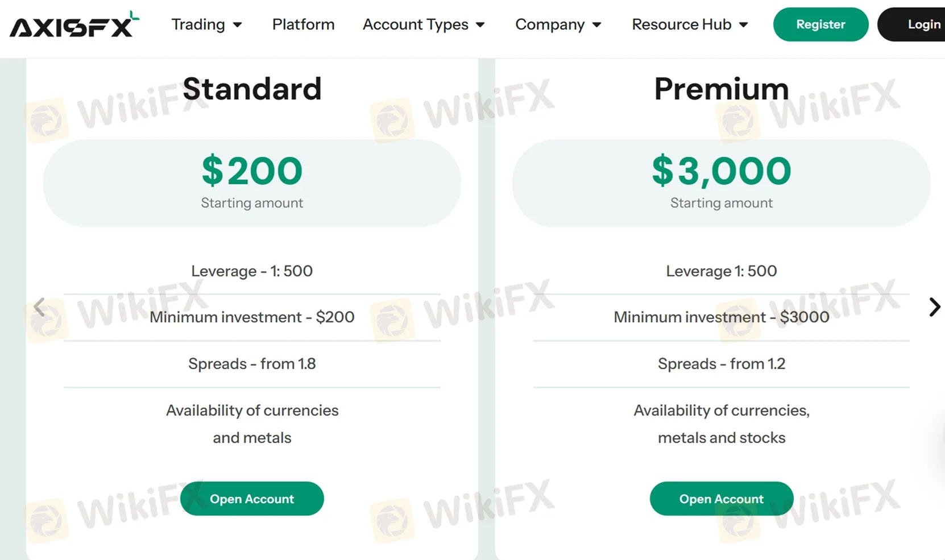
Task: Click the Premium plan heading
Action: [721, 89]
